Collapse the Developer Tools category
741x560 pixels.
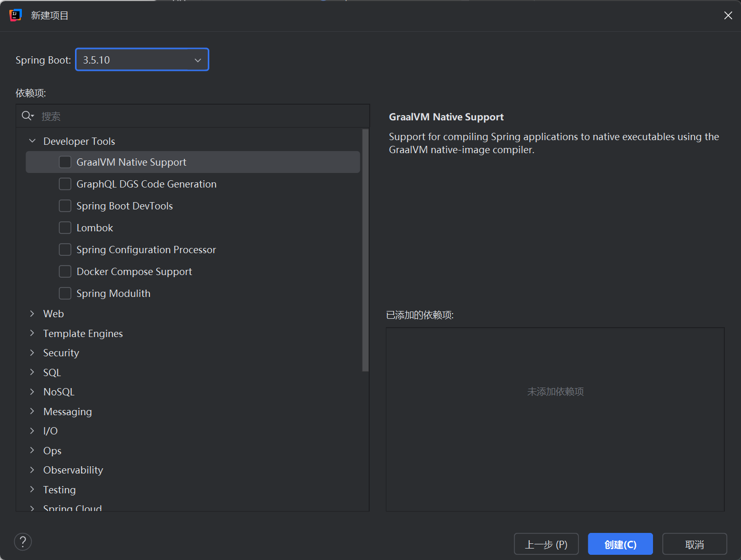click(32, 141)
